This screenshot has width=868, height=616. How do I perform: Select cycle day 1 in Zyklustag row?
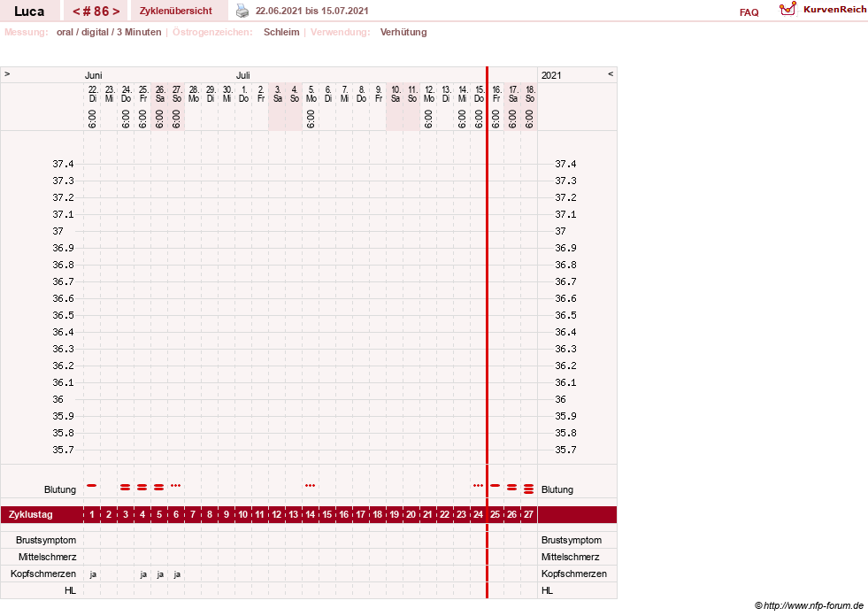92,514
